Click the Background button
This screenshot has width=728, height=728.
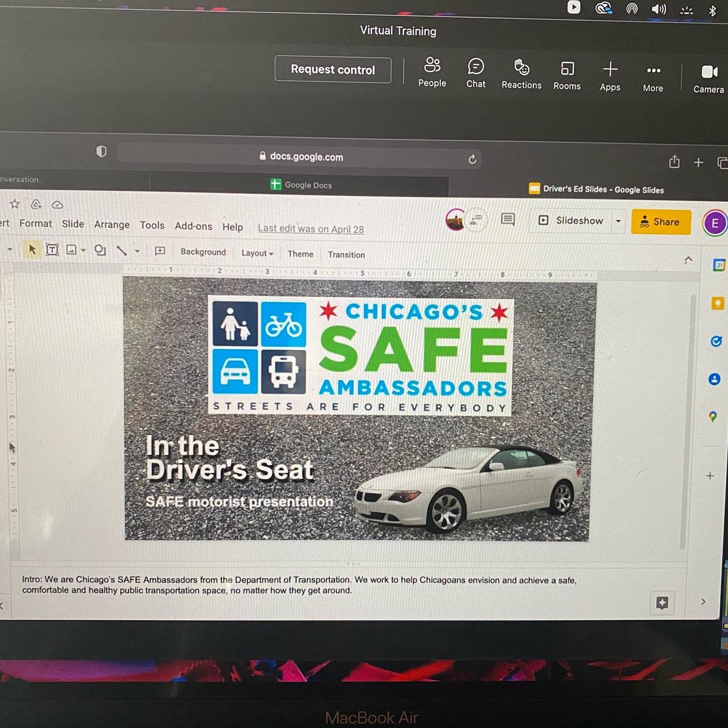point(203,252)
